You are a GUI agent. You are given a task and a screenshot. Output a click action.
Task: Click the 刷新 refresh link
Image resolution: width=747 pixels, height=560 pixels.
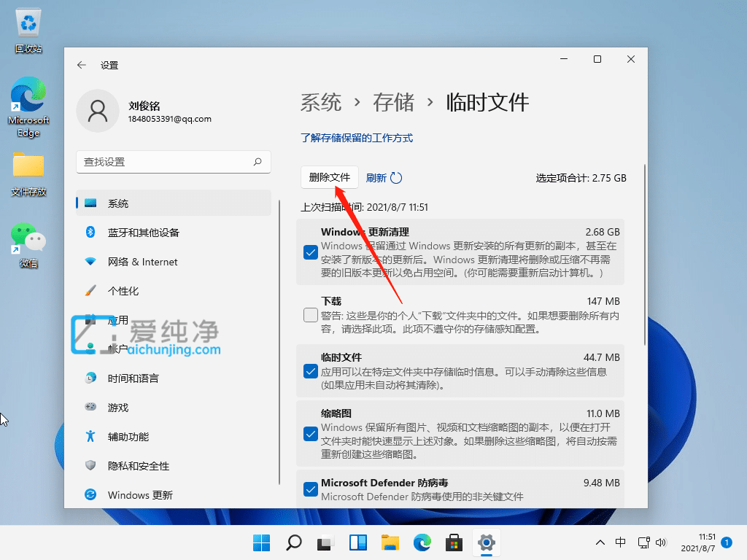coord(376,178)
